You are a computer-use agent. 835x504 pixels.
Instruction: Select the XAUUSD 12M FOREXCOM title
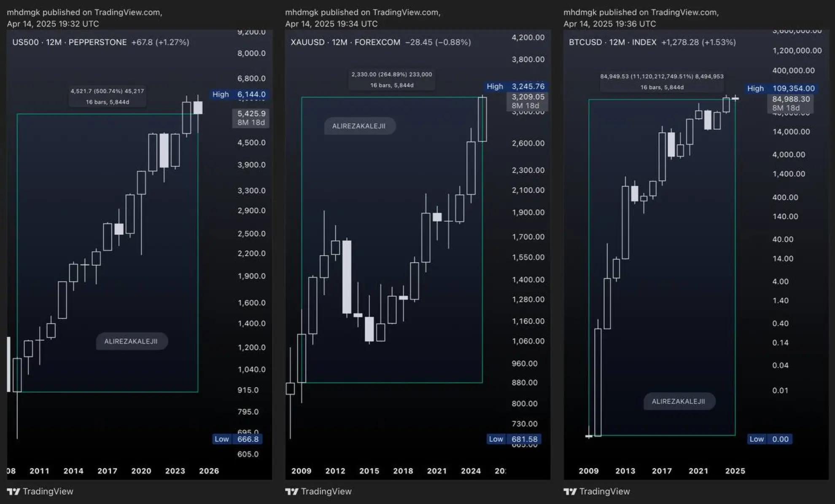tap(345, 42)
